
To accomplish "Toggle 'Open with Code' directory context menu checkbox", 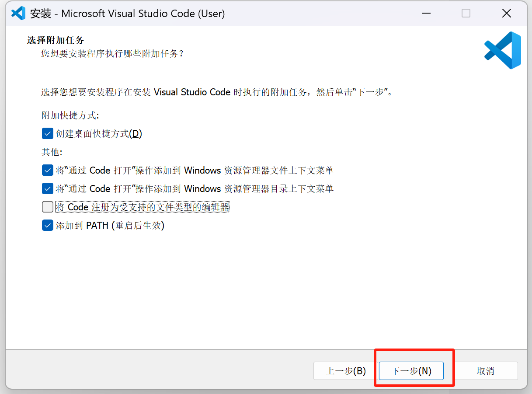I will (x=48, y=188).
